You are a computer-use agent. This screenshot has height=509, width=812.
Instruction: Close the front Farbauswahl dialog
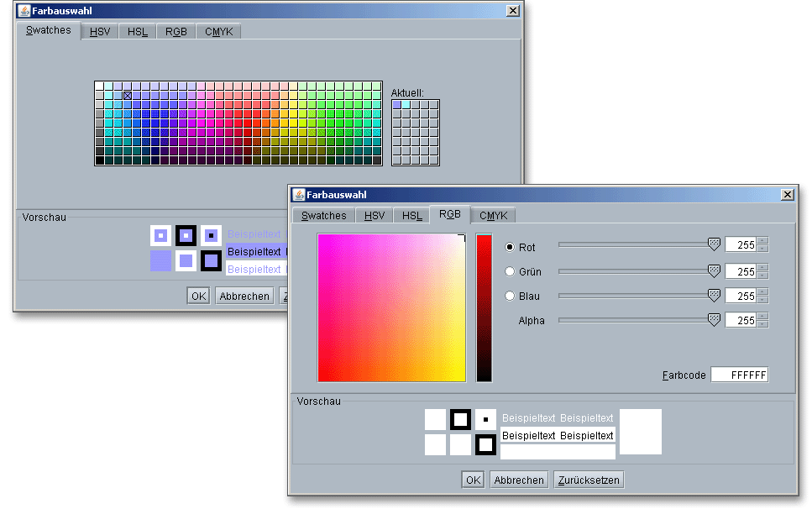click(x=787, y=195)
